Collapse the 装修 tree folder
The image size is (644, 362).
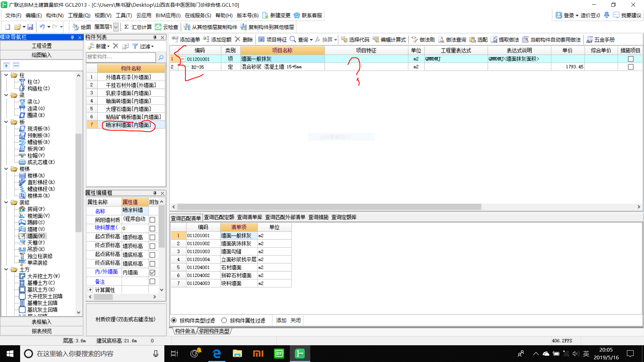tap(6, 202)
